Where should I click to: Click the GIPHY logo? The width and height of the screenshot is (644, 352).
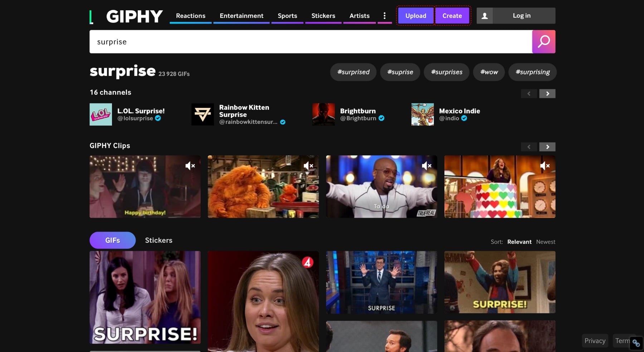pos(126,16)
